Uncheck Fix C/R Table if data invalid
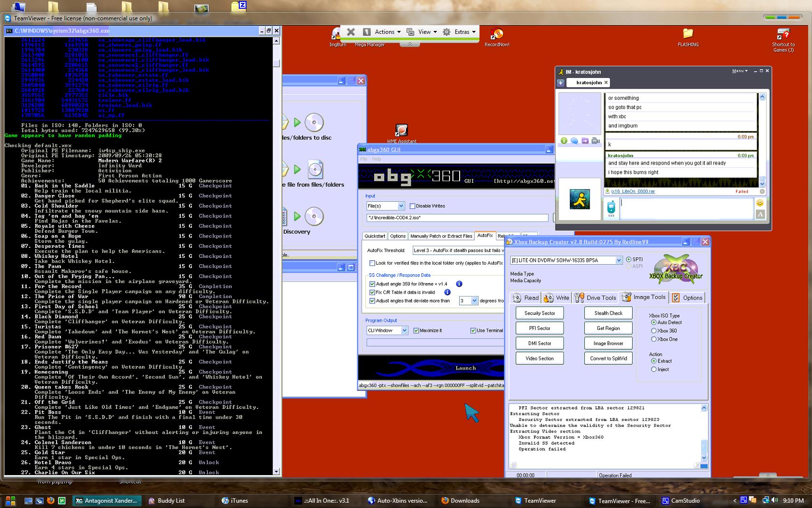 click(x=372, y=292)
